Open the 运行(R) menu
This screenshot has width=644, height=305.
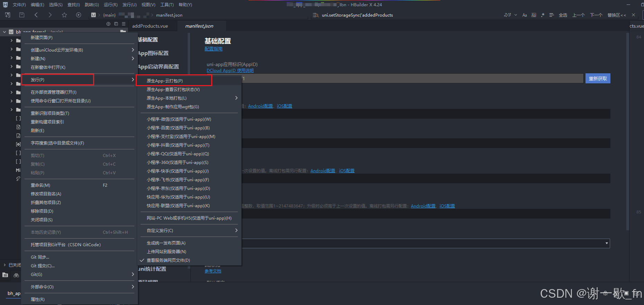(110, 5)
